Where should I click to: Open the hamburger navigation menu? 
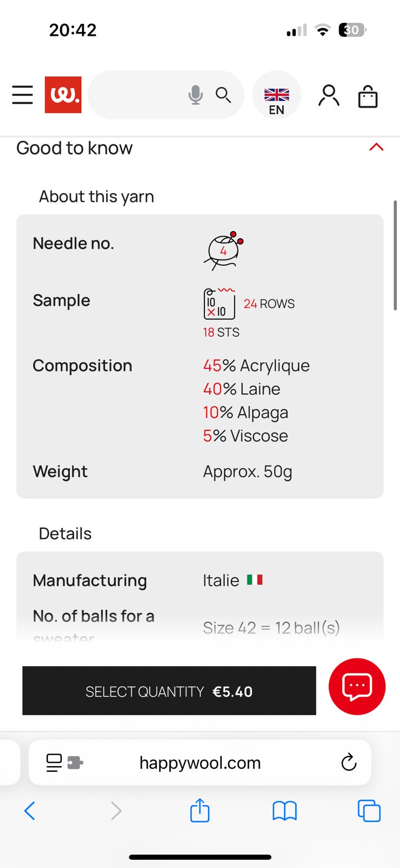[x=22, y=95]
